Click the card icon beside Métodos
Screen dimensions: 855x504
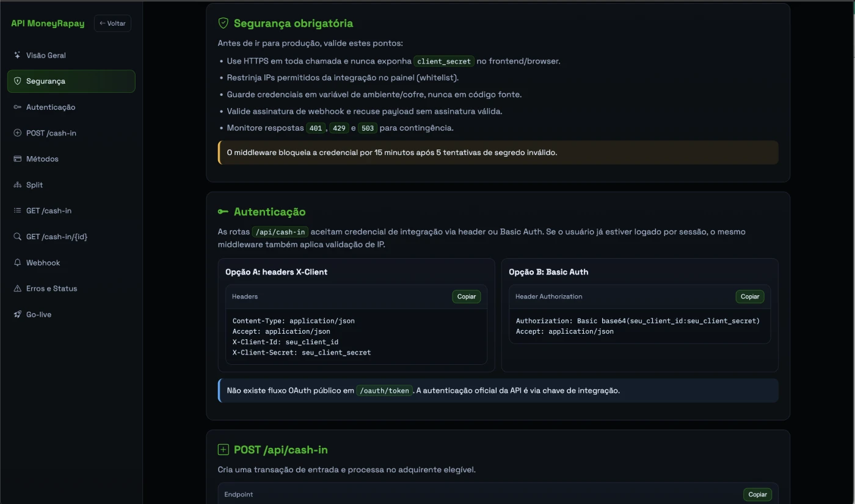(x=17, y=159)
